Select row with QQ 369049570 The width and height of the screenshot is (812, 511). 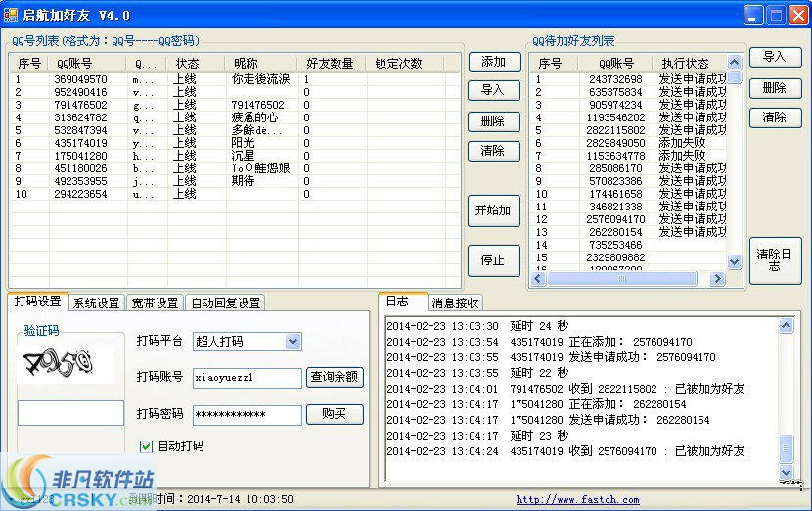(234, 79)
